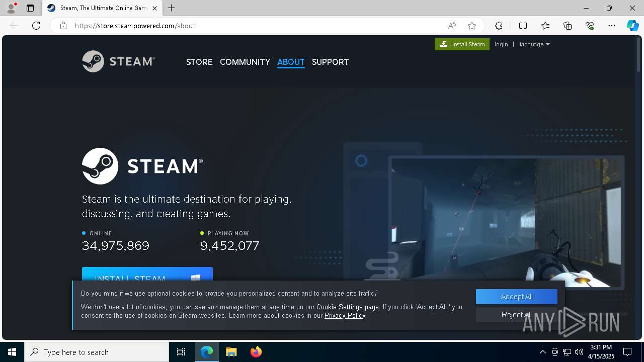Image resolution: width=644 pixels, height=362 pixels.
Task: Open the Privacy Policy link
Action: click(x=345, y=315)
